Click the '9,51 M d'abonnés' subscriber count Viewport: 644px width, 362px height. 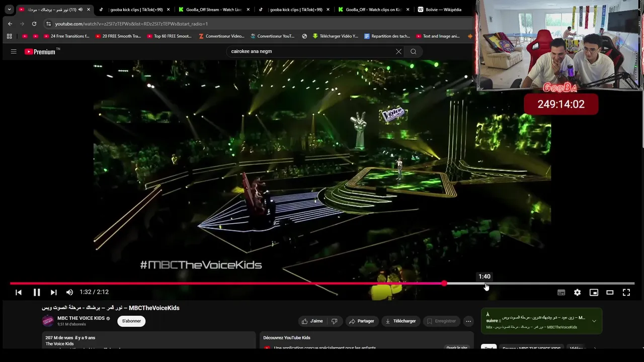point(71,324)
